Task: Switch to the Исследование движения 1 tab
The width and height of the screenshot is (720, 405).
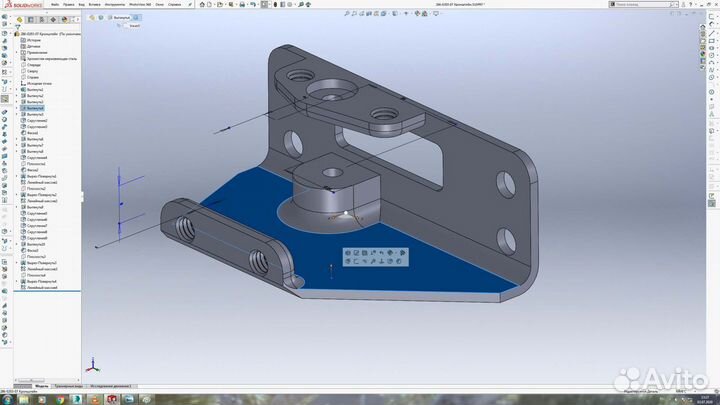Action: coord(112,385)
